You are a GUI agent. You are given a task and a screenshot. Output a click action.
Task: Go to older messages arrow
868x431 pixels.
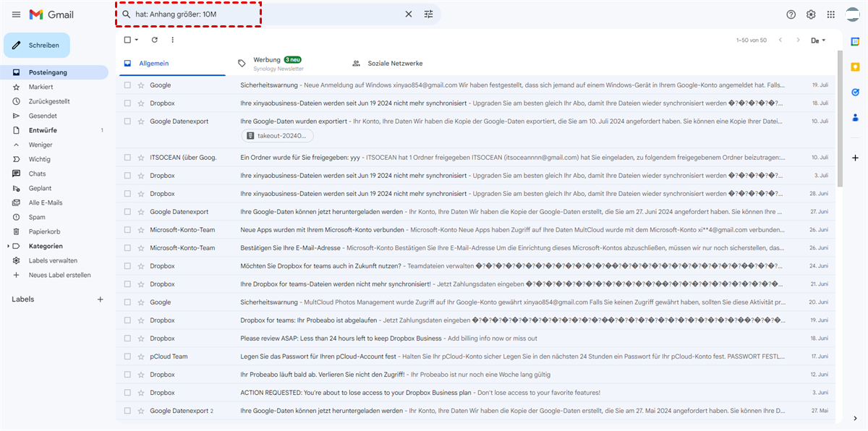[x=799, y=40]
